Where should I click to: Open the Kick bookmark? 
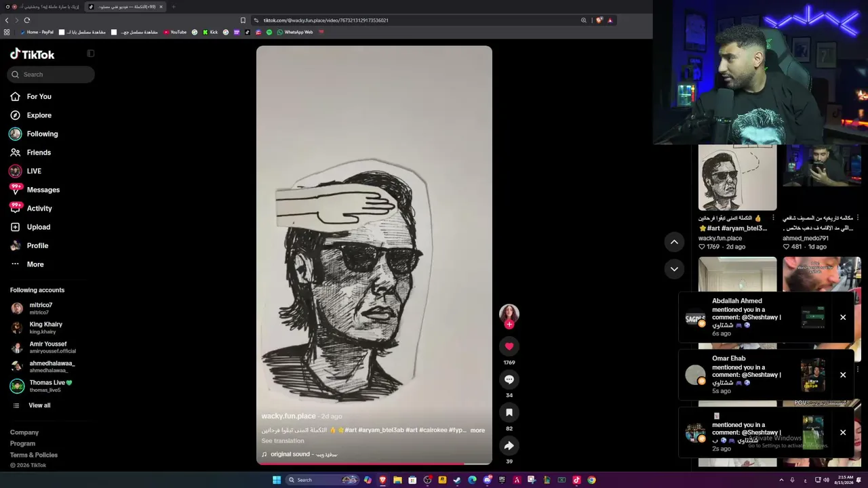point(210,32)
